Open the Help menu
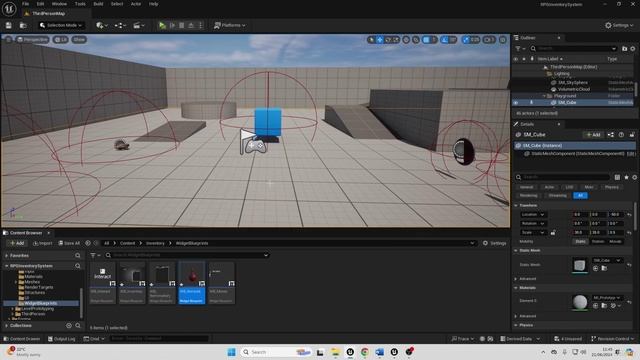 click(x=153, y=4)
